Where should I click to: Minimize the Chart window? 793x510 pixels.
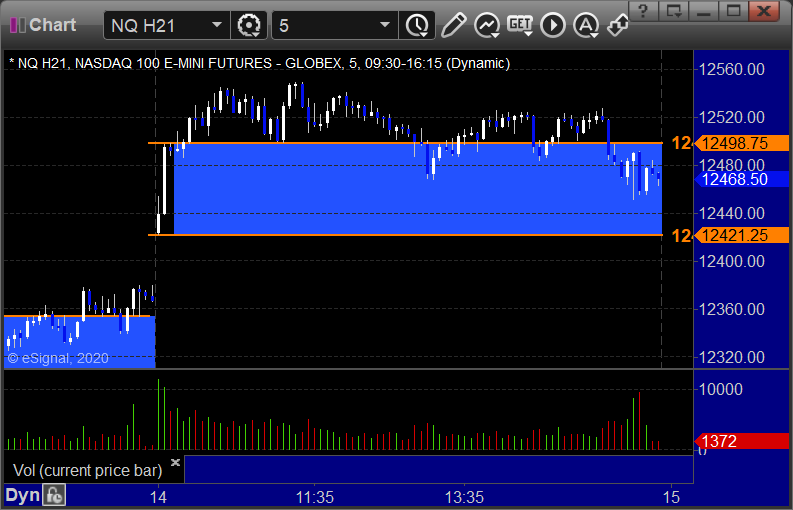[703, 10]
